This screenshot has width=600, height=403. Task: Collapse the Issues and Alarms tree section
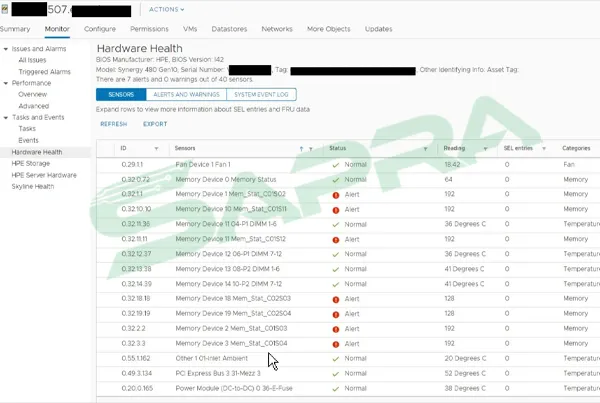6,49
